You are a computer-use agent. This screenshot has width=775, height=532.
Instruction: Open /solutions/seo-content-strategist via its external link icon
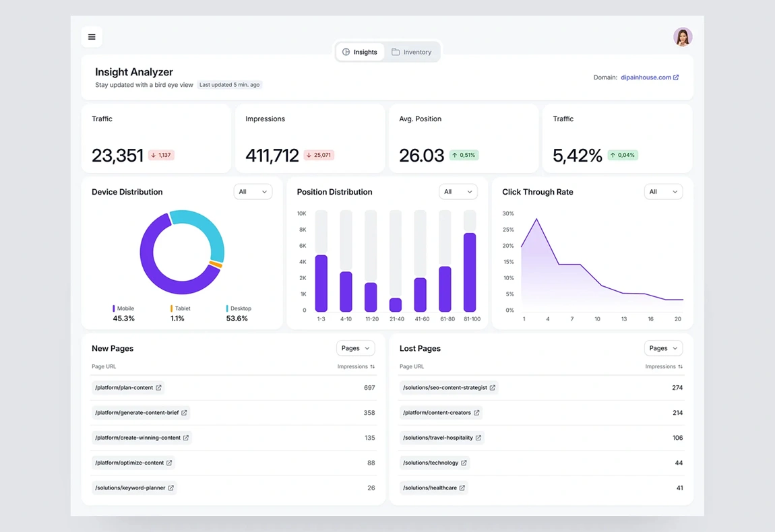(x=493, y=388)
